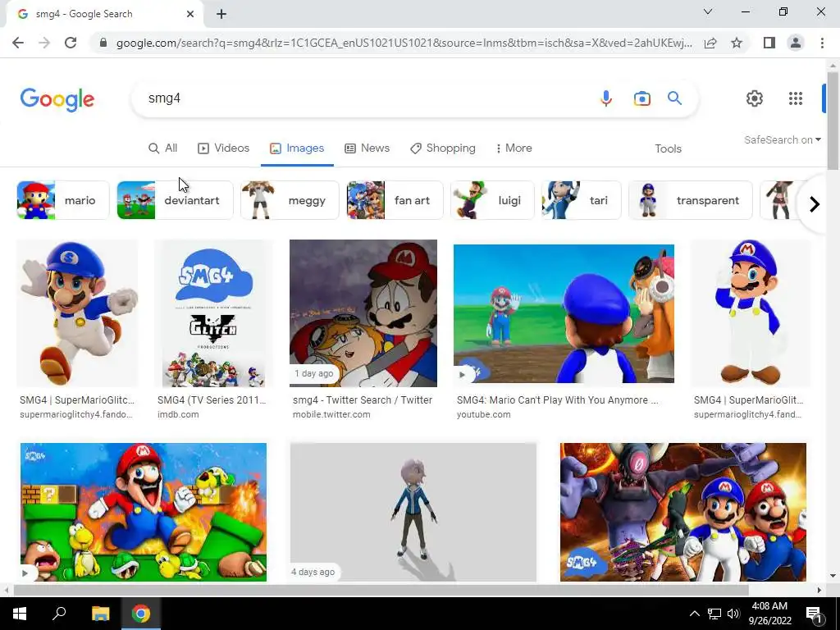Open the notification center icon
840x630 pixels.
coord(815,614)
